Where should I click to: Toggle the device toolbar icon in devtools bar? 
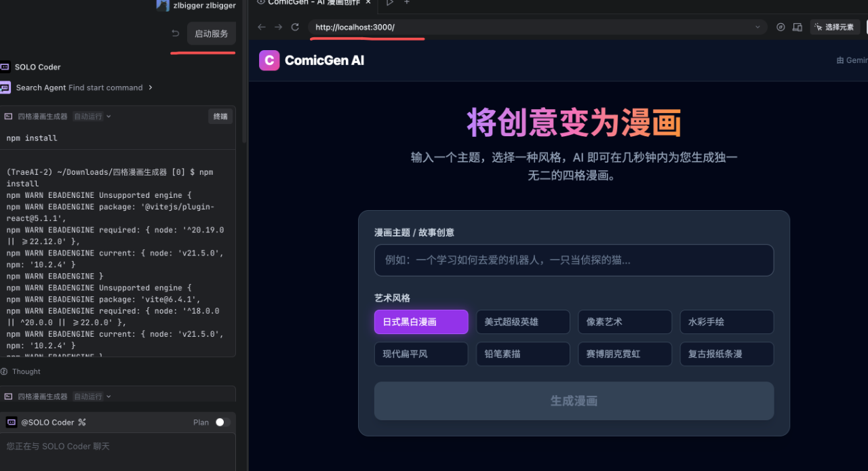[x=797, y=27]
